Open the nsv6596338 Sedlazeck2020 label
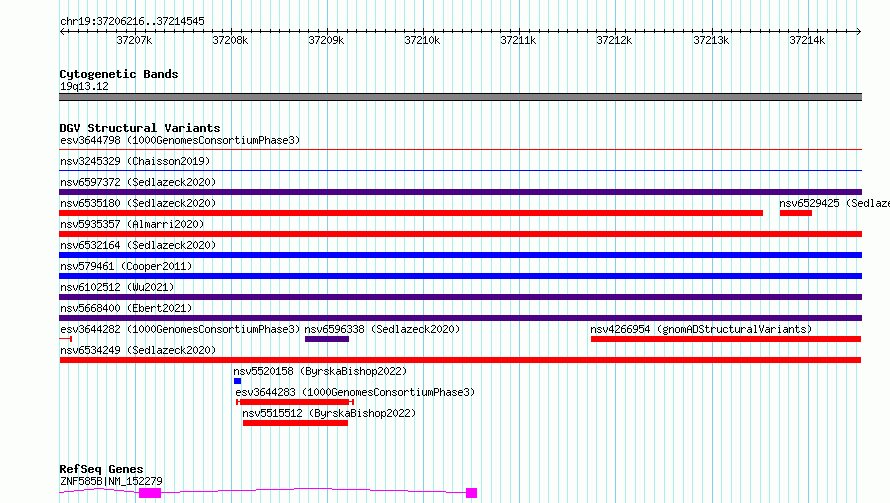890x503 pixels. click(x=382, y=329)
